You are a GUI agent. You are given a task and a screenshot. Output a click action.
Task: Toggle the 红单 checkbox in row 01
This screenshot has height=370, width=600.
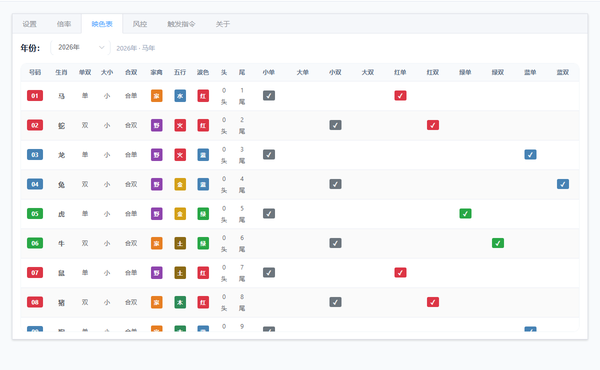pos(400,96)
